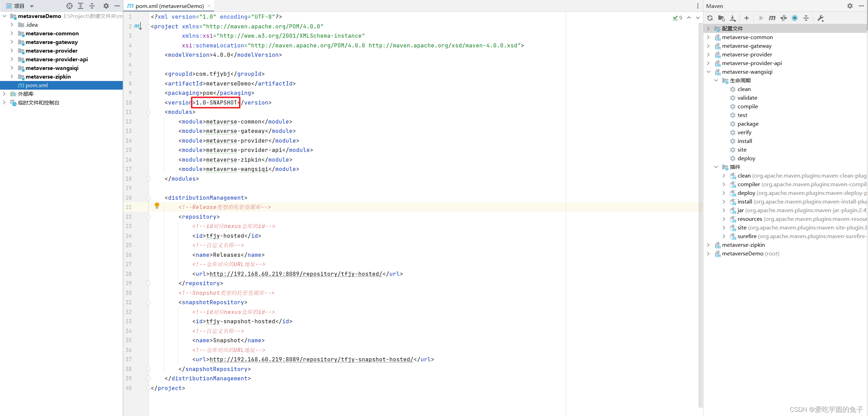Collapse metaverseDemo root in Project tree

[4, 16]
